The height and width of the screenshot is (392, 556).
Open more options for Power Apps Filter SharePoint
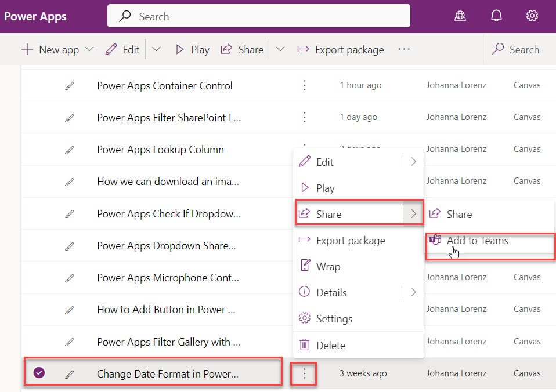(305, 117)
